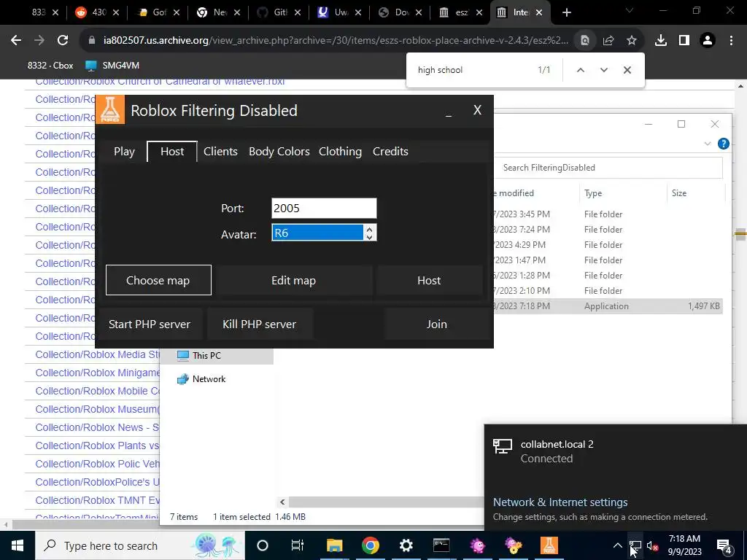This screenshot has height=560, width=747.
Task: Show hidden system tray icons
Action: click(617, 545)
